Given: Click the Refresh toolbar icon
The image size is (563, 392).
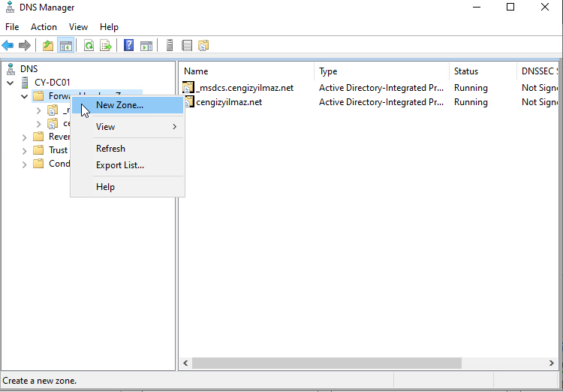Looking at the screenshot, I should click(x=89, y=46).
